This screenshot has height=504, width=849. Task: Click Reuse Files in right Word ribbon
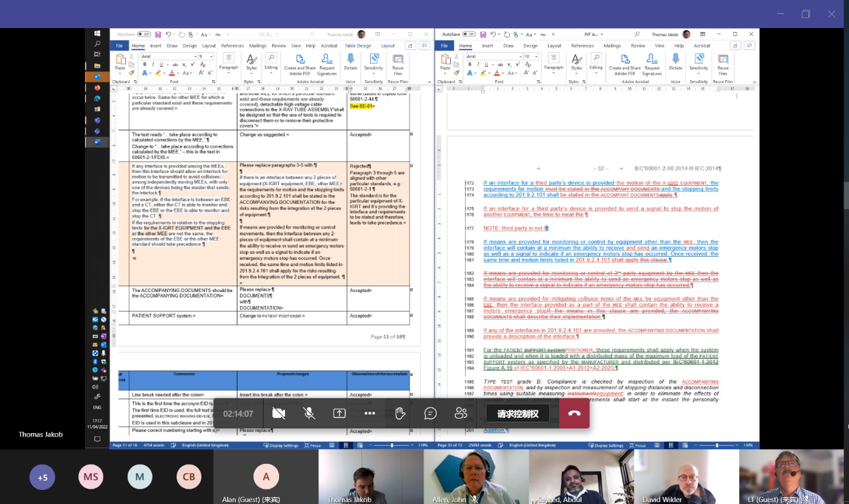(x=723, y=64)
